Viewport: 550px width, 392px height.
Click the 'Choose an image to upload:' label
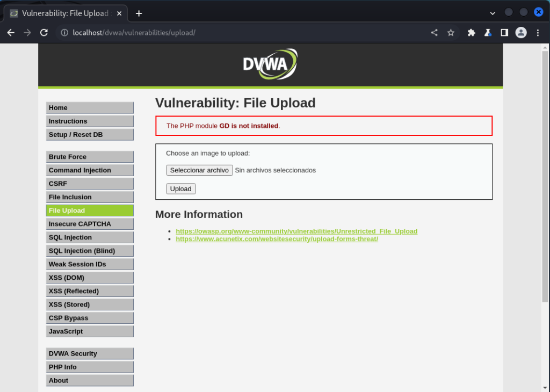point(208,153)
